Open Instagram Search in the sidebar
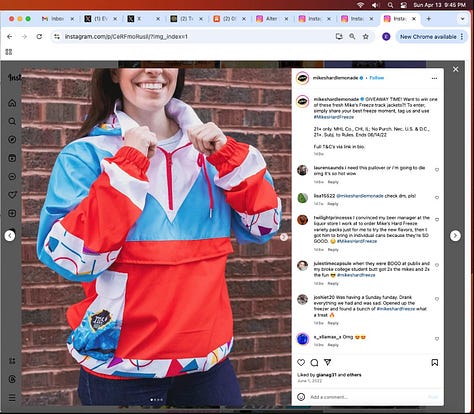 click(12, 121)
